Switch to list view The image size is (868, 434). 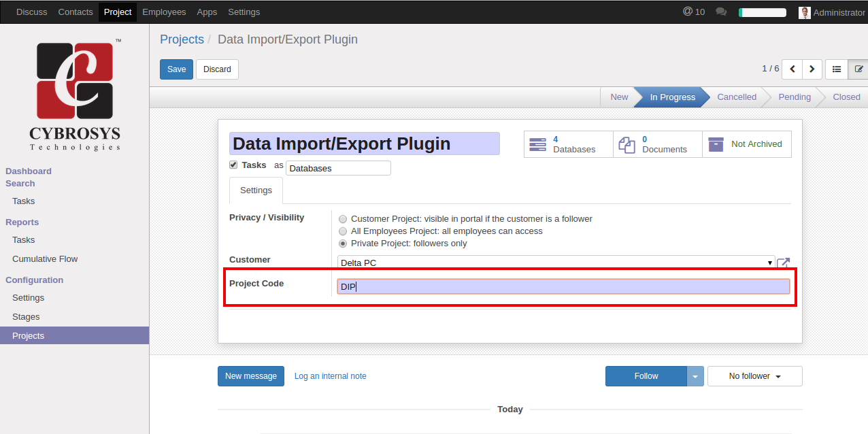(x=837, y=69)
